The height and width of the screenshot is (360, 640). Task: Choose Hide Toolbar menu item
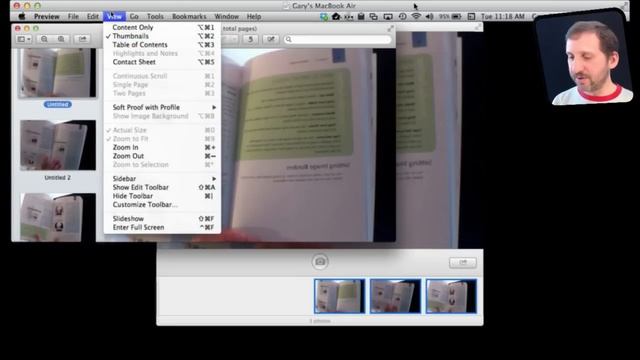point(162,196)
